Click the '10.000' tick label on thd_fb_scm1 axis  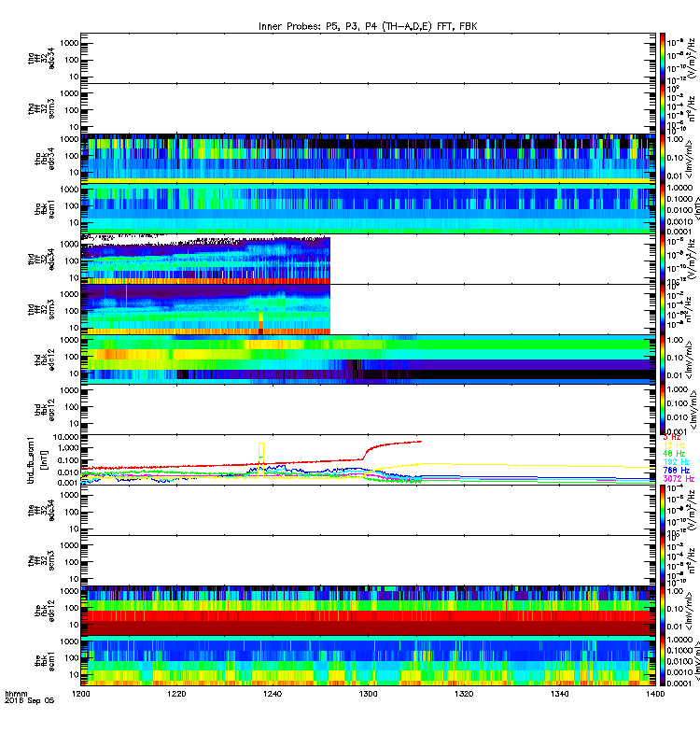tap(67, 437)
